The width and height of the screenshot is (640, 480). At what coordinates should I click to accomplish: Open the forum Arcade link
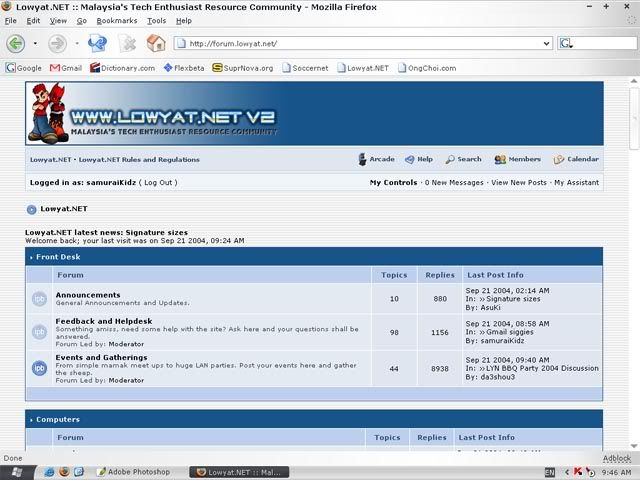tap(376, 159)
